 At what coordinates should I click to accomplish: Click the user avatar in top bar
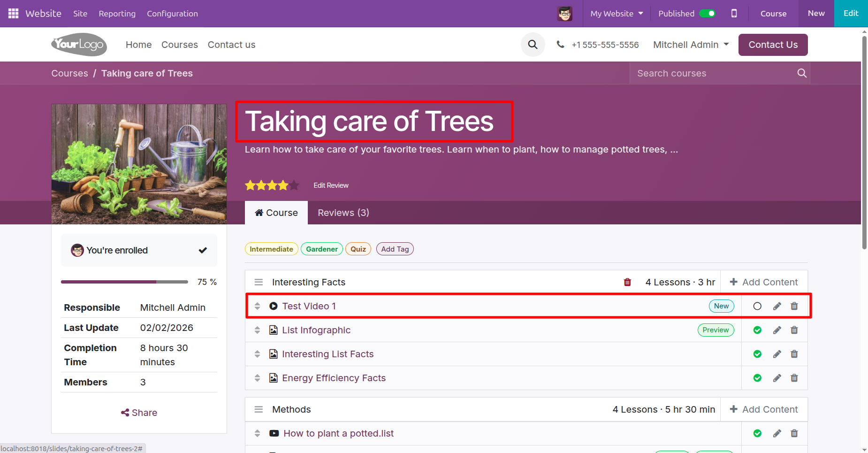(564, 14)
